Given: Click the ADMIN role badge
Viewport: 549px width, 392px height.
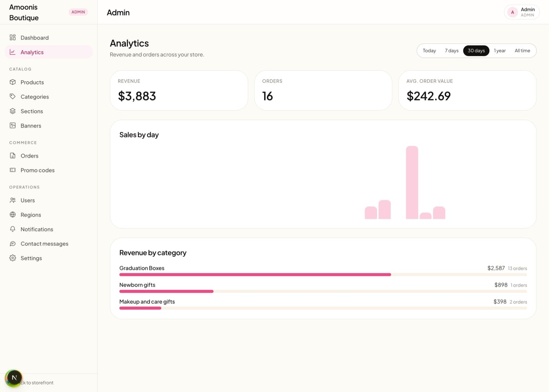Looking at the screenshot, I should (x=78, y=12).
